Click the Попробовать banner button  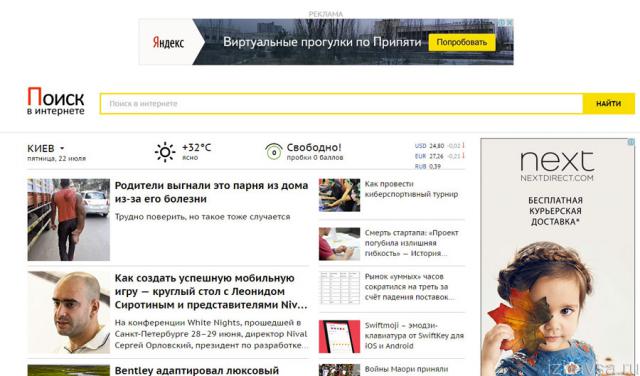tap(462, 42)
